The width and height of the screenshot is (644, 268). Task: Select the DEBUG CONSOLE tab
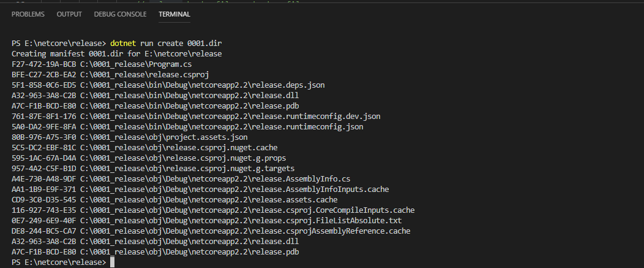click(120, 14)
